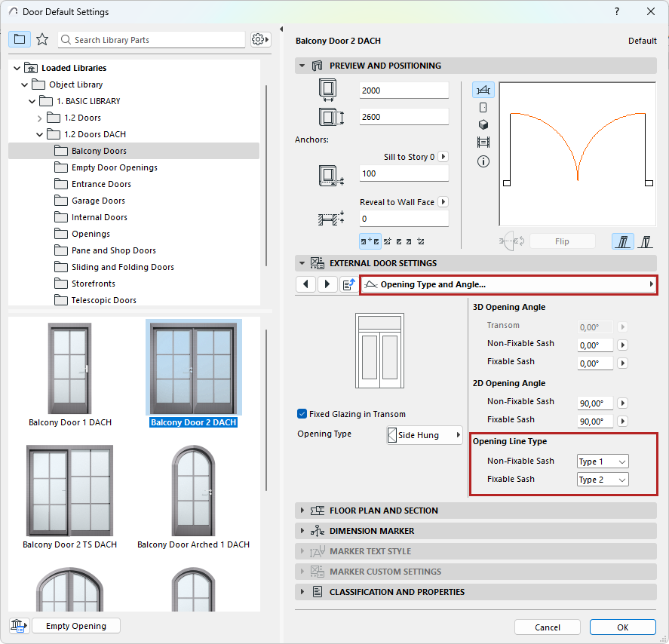Viewport: 669px width, 644px height.
Task: Choose the last reveal anchor icon
Action: pyautogui.click(x=421, y=241)
